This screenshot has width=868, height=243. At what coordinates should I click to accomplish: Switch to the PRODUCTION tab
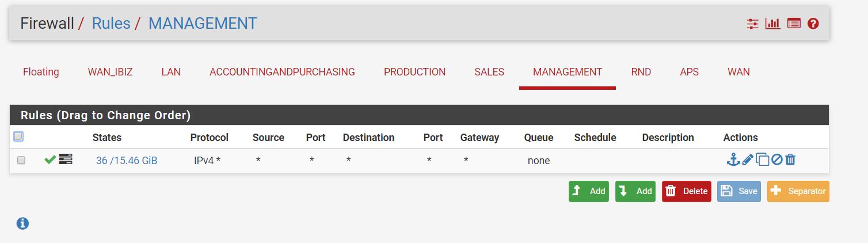point(414,72)
